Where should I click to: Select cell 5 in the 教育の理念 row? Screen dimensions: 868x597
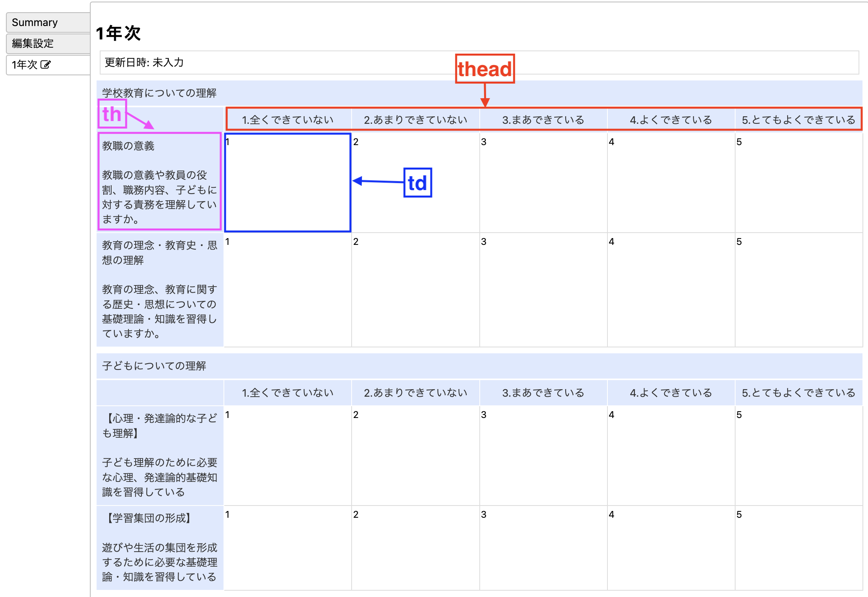(x=799, y=290)
